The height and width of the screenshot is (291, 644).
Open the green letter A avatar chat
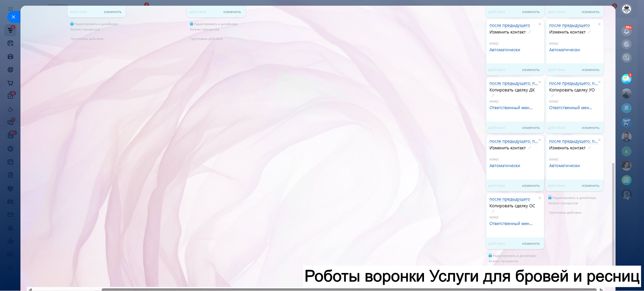[x=626, y=151]
